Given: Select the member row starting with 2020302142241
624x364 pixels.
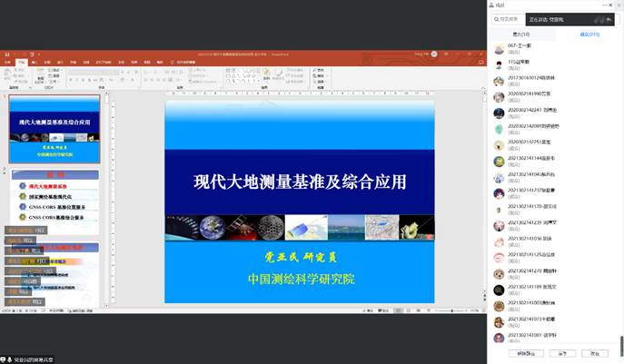Looking at the screenshot, I should point(556,113).
